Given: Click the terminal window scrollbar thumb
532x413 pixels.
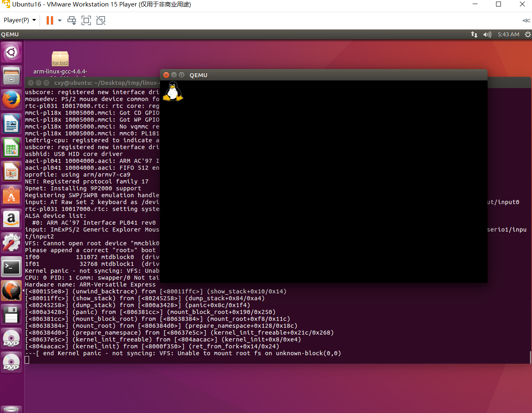Looking at the screenshot, I should [530, 357].
